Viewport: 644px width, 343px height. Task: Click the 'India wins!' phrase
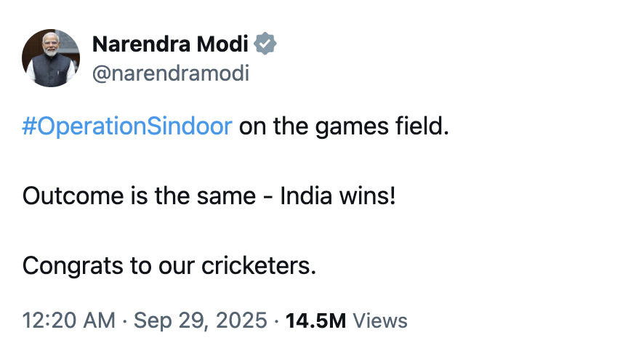(338, 196)
